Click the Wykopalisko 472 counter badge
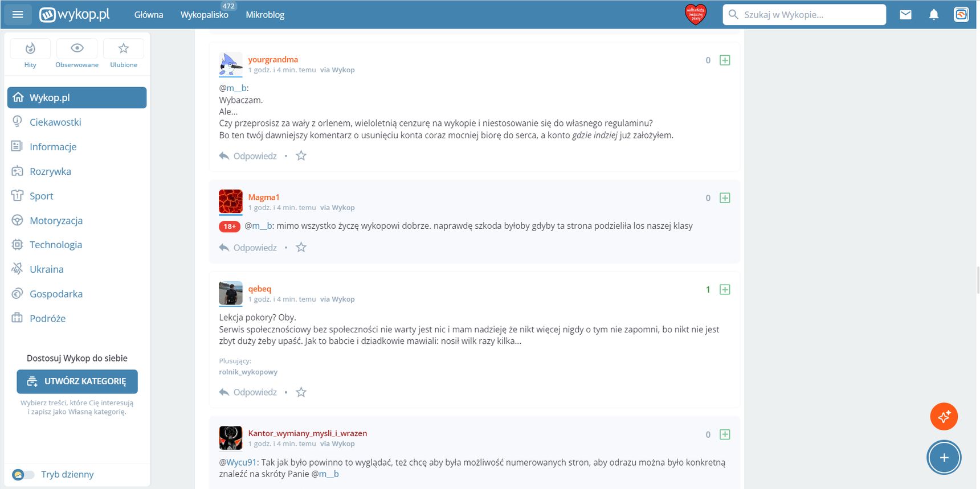Image resolution: width=980 pixels, height=489 pixels. (x=228, y=6)
